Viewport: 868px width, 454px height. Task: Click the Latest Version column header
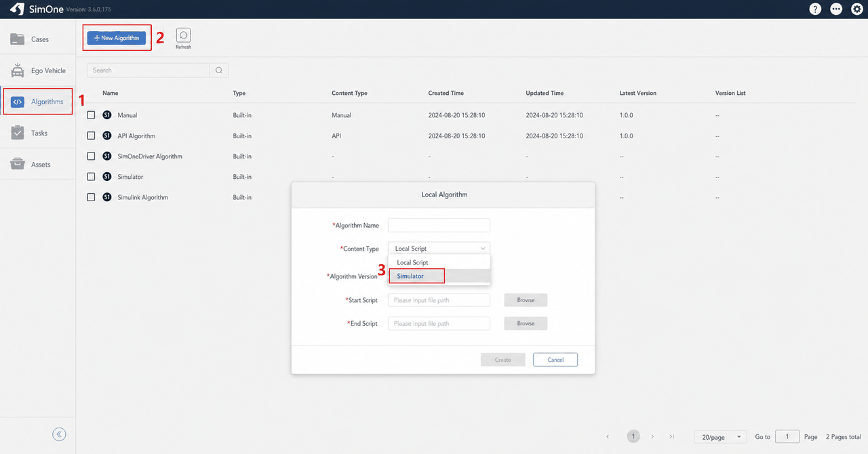pos(638,93)
